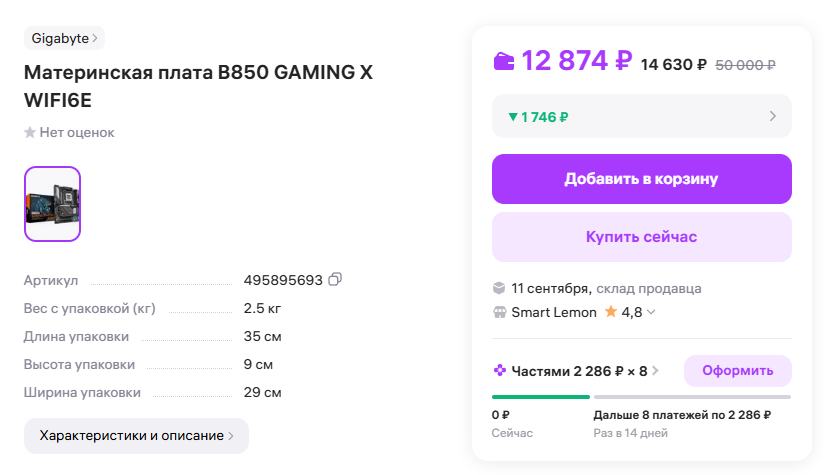Click the star icon near 'Нет оценок'
The height and width of the screenshot is (475, 824).
[30, 132]
